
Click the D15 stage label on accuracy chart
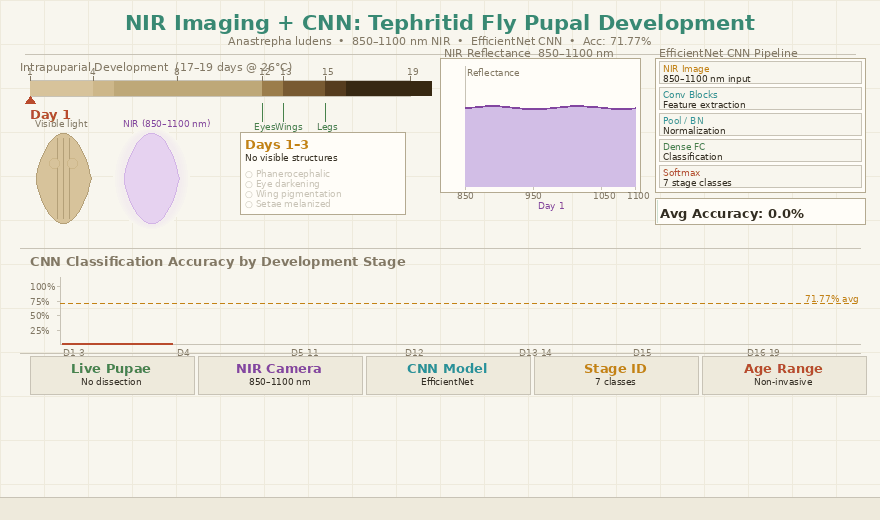coord(642,352)
